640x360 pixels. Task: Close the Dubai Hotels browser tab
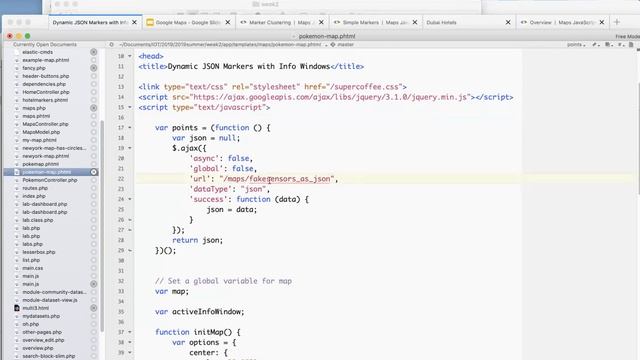[508, 22]
